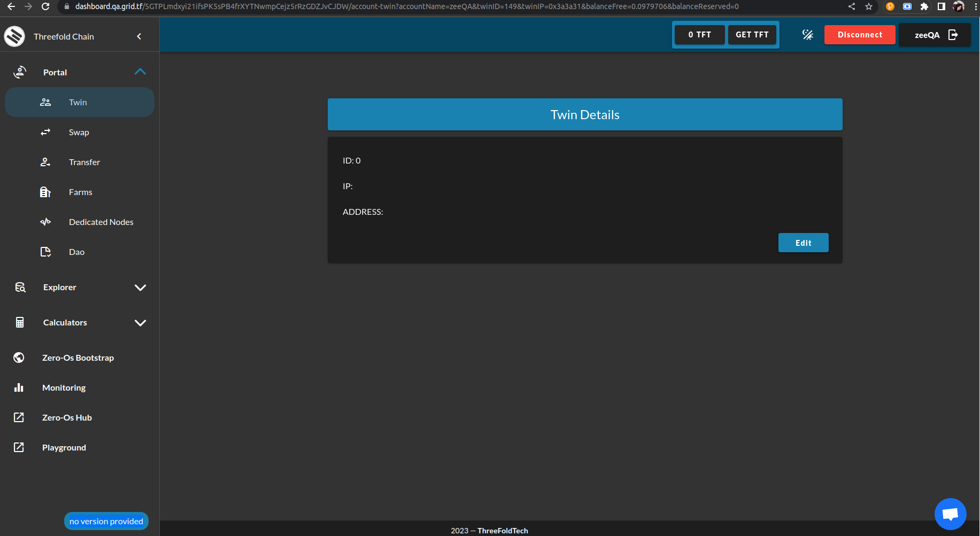This screenshot has height=536, width=980.
Task: Select the Swap icon in the sidebar
Action: (x=45, y=132)
